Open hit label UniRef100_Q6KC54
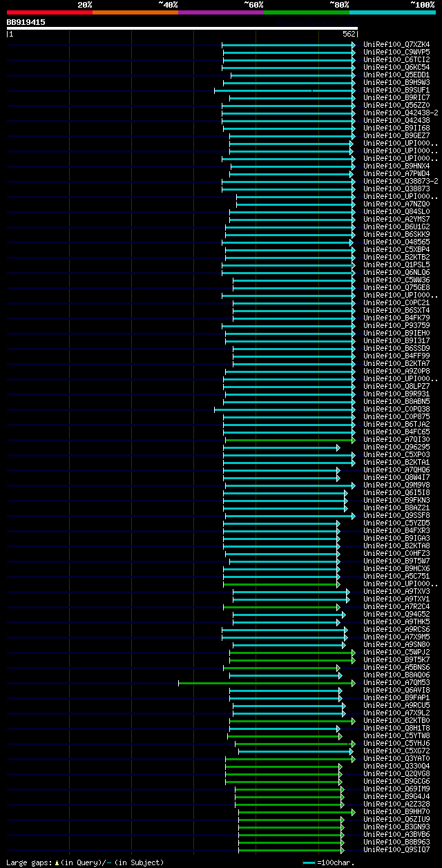The height and width of the screenshot is (868, 442). click(396, 67)
